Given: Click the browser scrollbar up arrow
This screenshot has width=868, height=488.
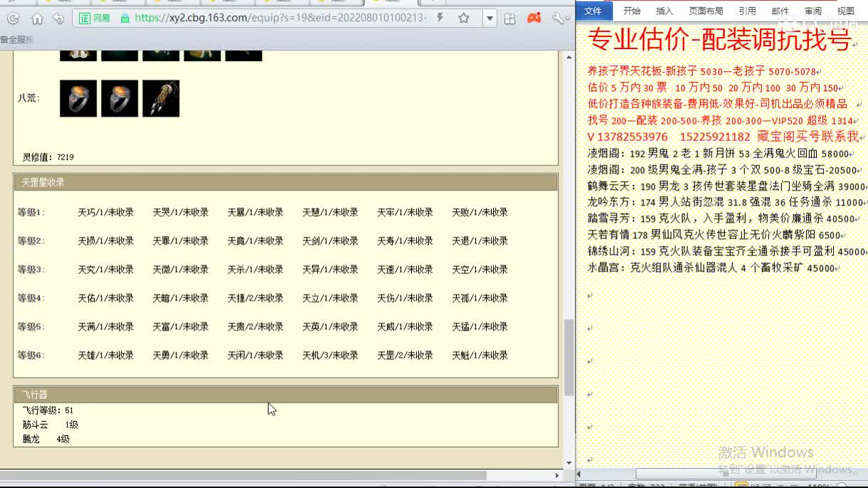Looking at the screenshot, I should pos(568,58).
